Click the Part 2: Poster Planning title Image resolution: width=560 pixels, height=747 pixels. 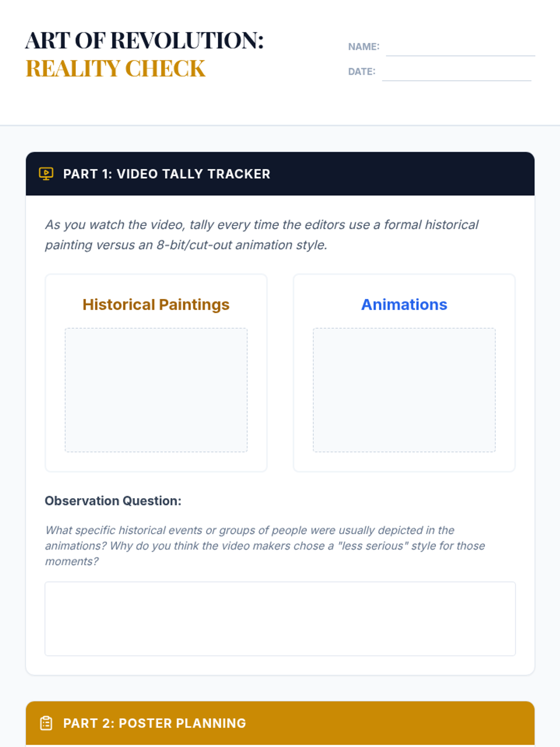coord(154,723)
